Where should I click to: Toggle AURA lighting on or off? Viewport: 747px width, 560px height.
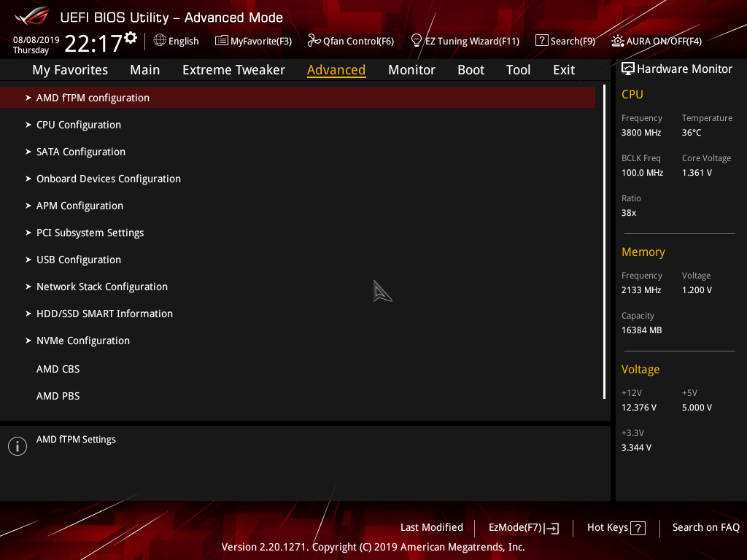tap(619, 41)
